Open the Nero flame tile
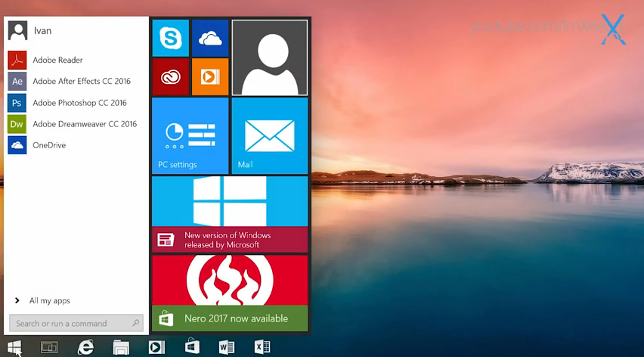 pos(230,280)
